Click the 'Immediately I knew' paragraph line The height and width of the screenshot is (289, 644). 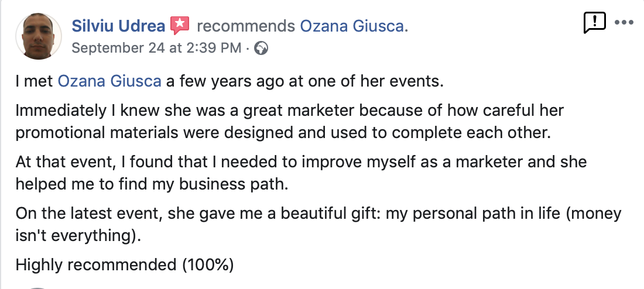click(289, 111)
